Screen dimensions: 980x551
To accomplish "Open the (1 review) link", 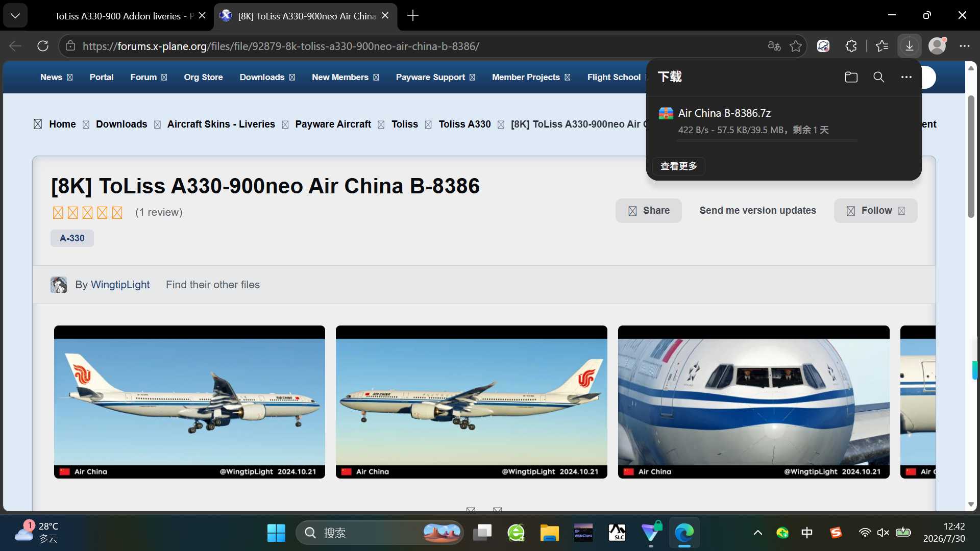I will pos(159,212).
